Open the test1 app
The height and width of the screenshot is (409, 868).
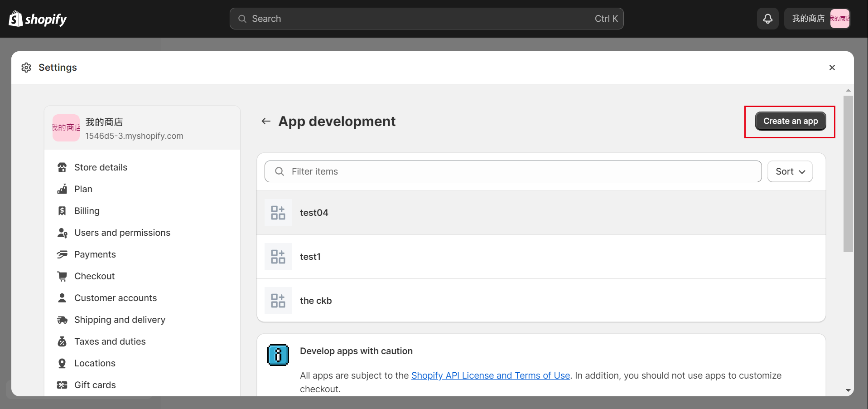[x=541, y=257]
